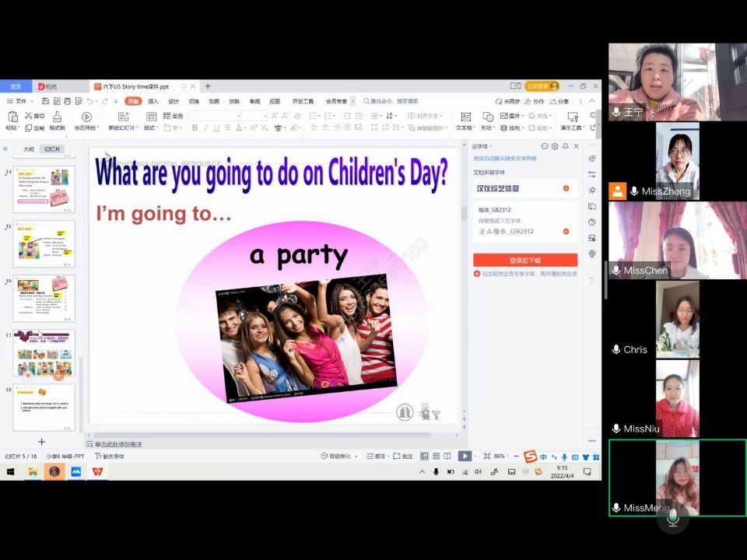Toggle Strikethrough formatting
Screen dimensions: 747x560
227,128
